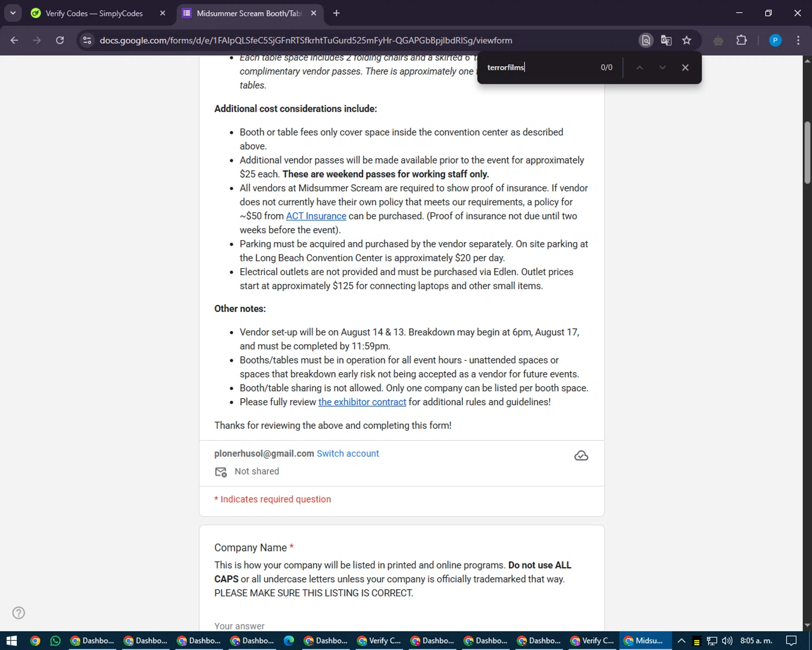Open the page search lens icon in address bar
This screenshot has height=650, width=812.
click(x=646, y=40)
